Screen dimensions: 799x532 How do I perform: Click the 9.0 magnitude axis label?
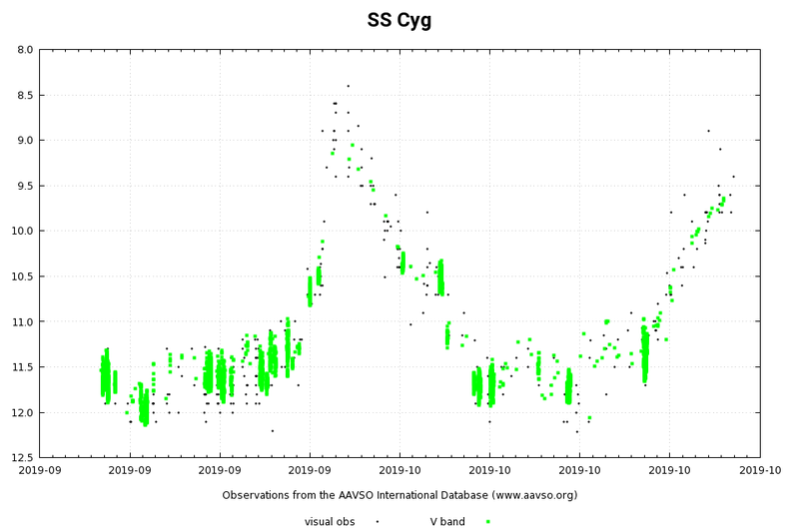point(26,141)
